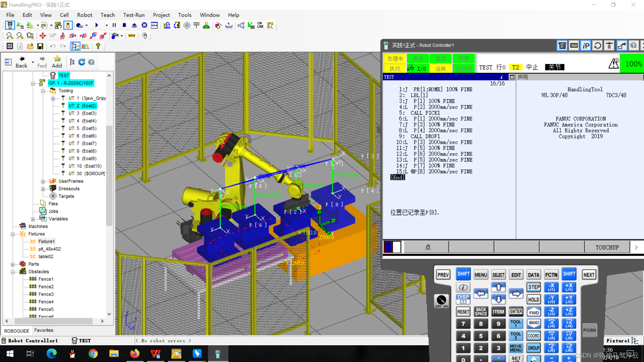Click the yellow measure ruler icon
Viewport: 644px width, 362px height.
click(132, 36)
